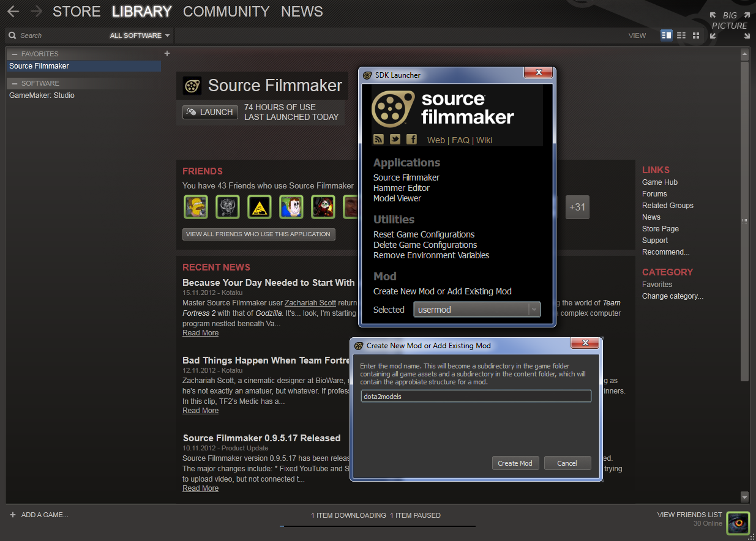Screen dimensions: 756x541
Task: Open the Twitter icon in SDK Launcher
Action: (x=395, y=139)
